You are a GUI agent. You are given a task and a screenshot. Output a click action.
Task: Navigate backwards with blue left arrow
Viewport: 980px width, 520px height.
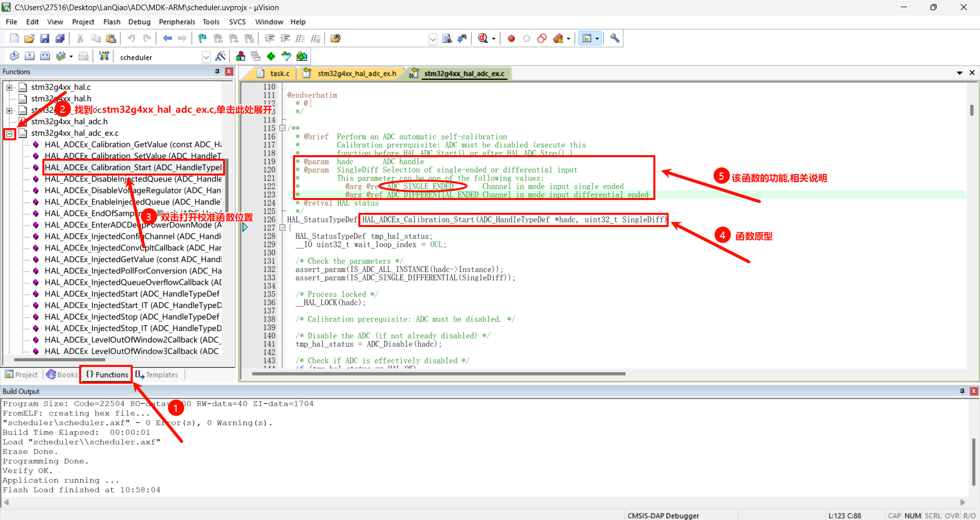pyautogui.click(x=167, y=38)
